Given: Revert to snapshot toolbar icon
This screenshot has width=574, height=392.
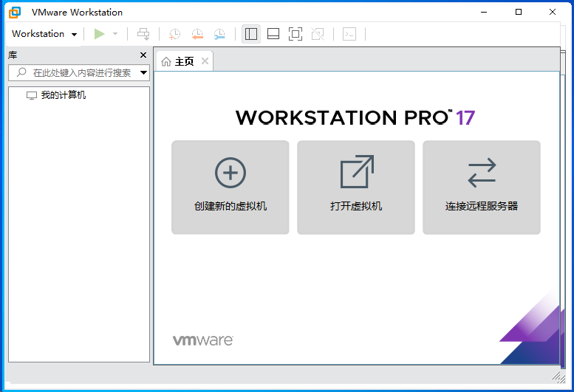Looking at the screenshot, I should [x=197, y=34].
